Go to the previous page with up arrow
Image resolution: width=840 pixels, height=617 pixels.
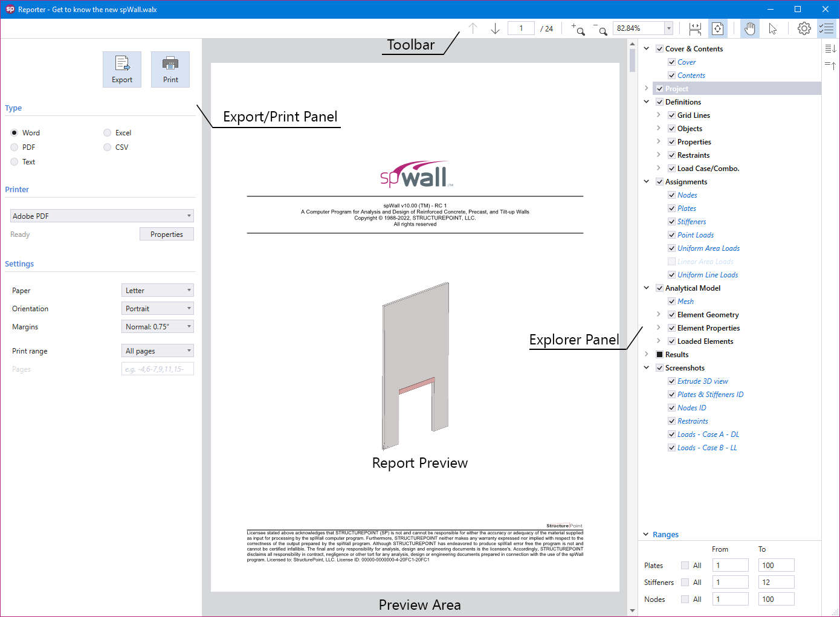(473, 28)
